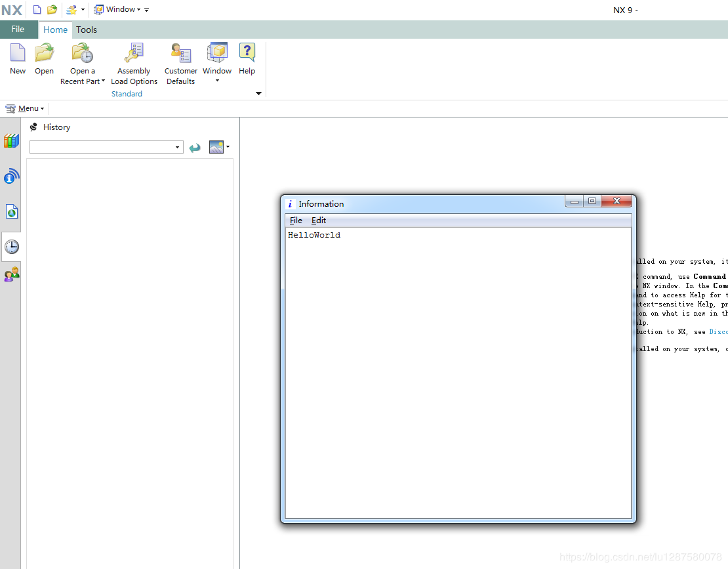Expand Open a Recent Part dropdown arrow

tap(103, 81)
